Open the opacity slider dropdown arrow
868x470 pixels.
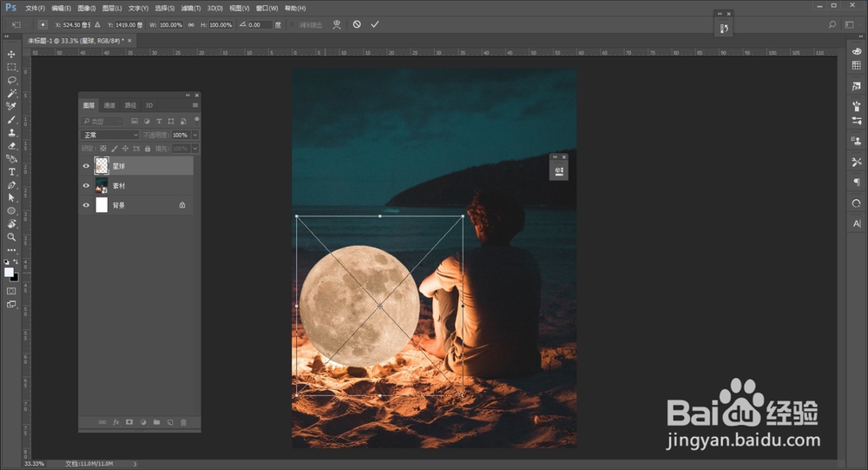(194, 135)
